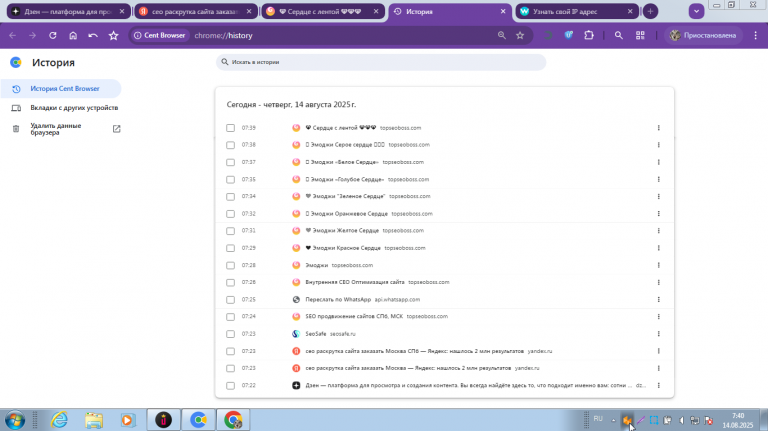Viewport: 768px width, 431px height.
Task: Click the Cent Browser site info chip
Action: coord(160,35)
